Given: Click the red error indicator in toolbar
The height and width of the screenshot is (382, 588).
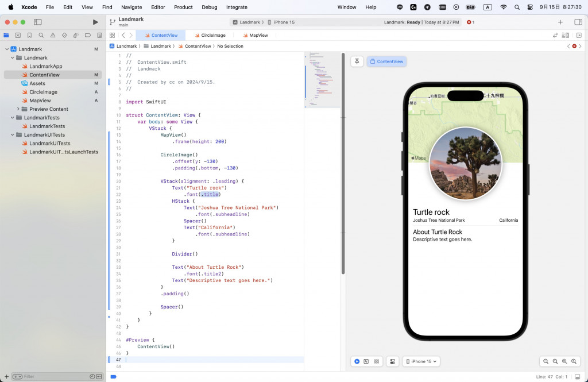Looking at the screenshot, I should tap(470, 22).
